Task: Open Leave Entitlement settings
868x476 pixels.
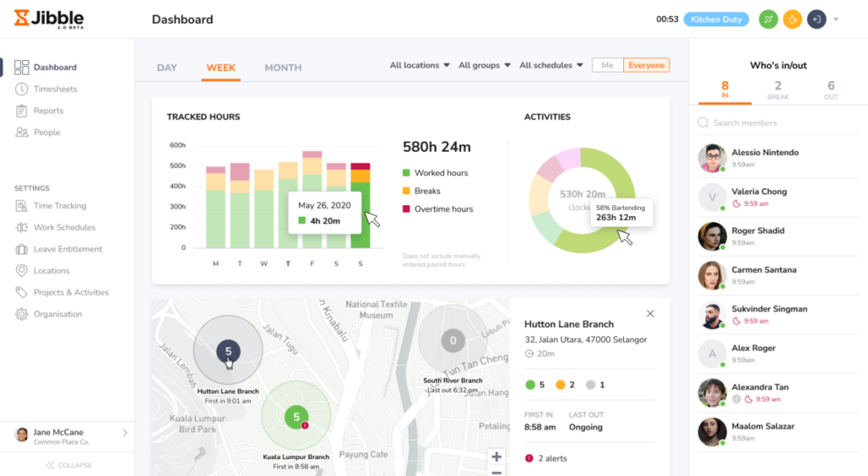Action: coord(67,249)
